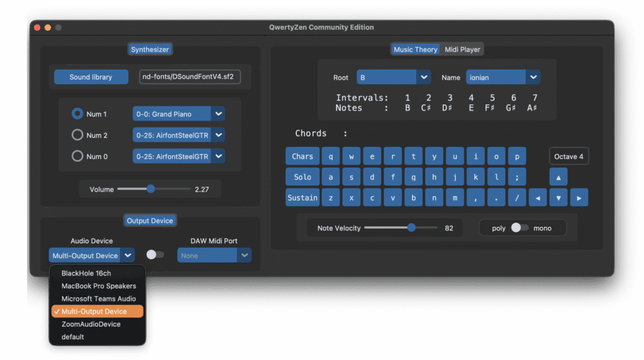The width and height of the screenshot is (644, 360).
Task: Toggle the poly/mono switch
Action: (x=519, y=228)
